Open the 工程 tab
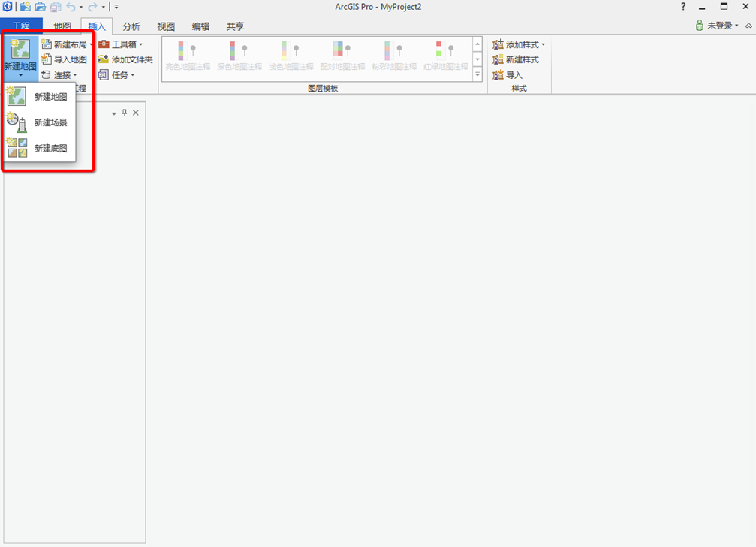Viewport: 756px width, 547px height. click(21, 26)
